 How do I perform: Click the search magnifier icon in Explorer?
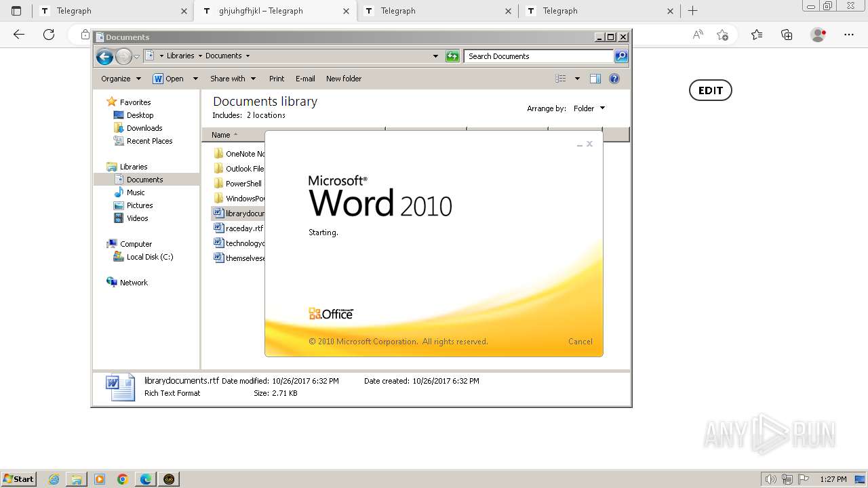[621, 56]
